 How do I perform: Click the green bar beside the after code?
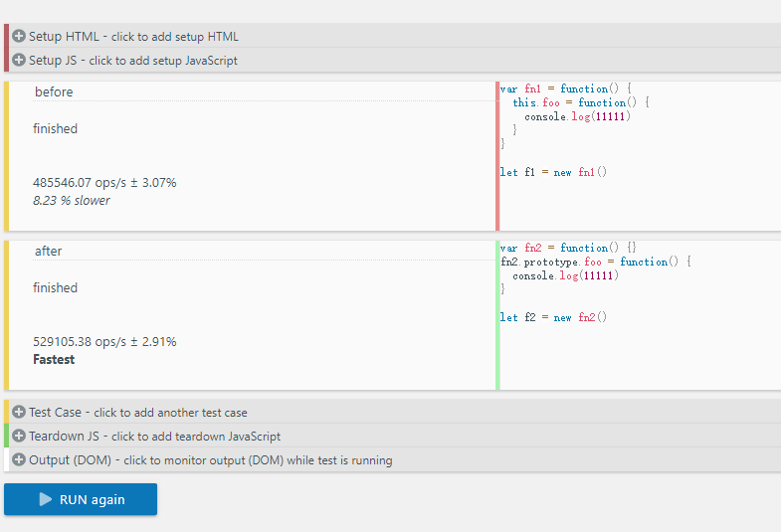[497, 315]
